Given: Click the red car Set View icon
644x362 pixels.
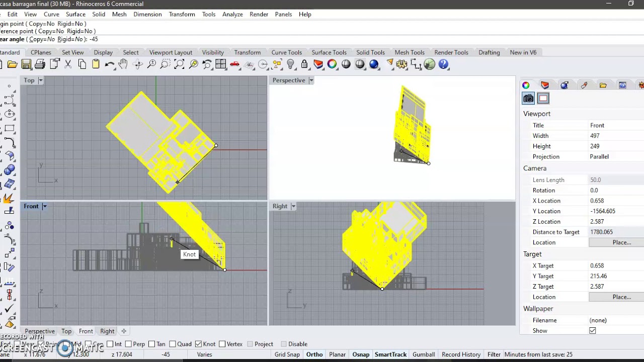Looking at the screenshot, I should point(234,64).
